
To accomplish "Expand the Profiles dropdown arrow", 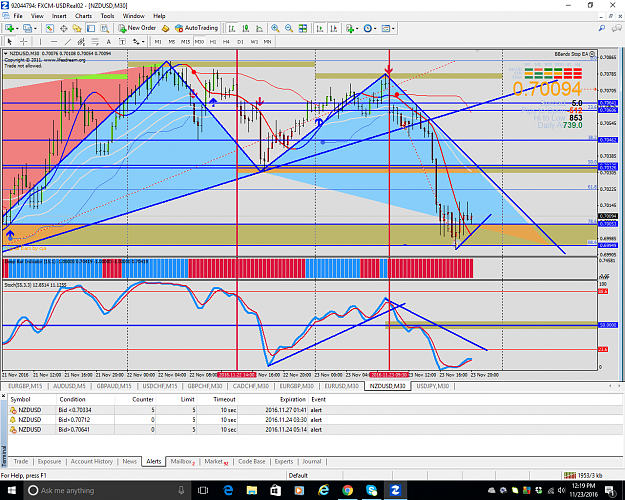I will pyautogui.click(x=35, y=29).
